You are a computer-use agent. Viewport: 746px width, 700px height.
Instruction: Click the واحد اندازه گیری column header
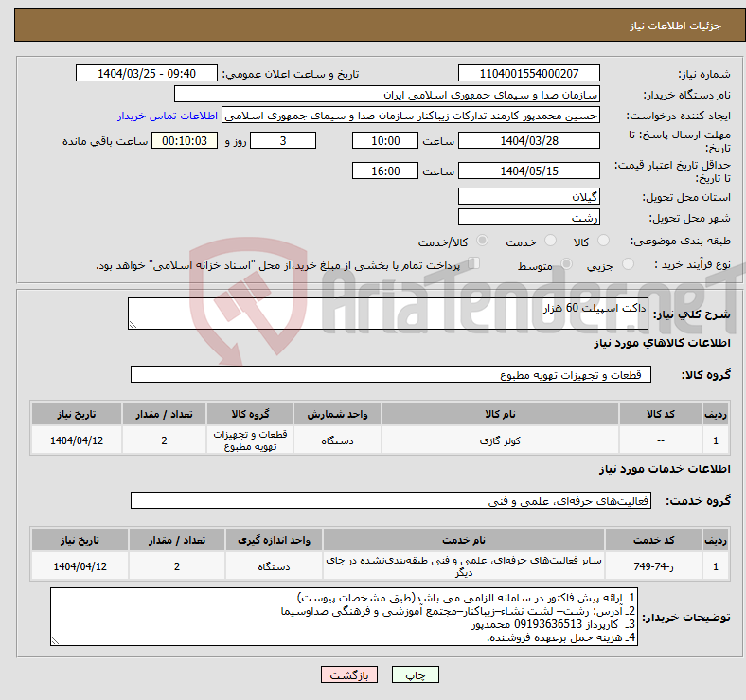(274, 540)
